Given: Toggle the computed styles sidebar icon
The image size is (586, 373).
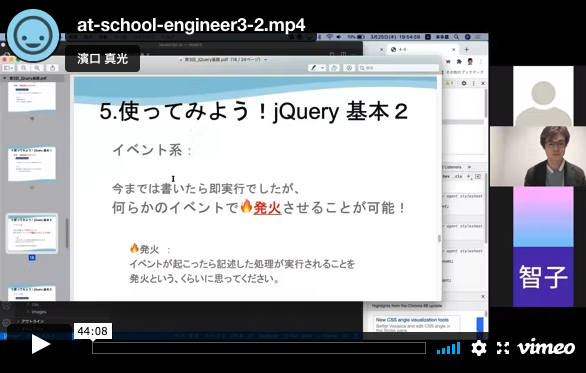Looking at the screenshot, I should pyautogui.click(x=478, y=176).
